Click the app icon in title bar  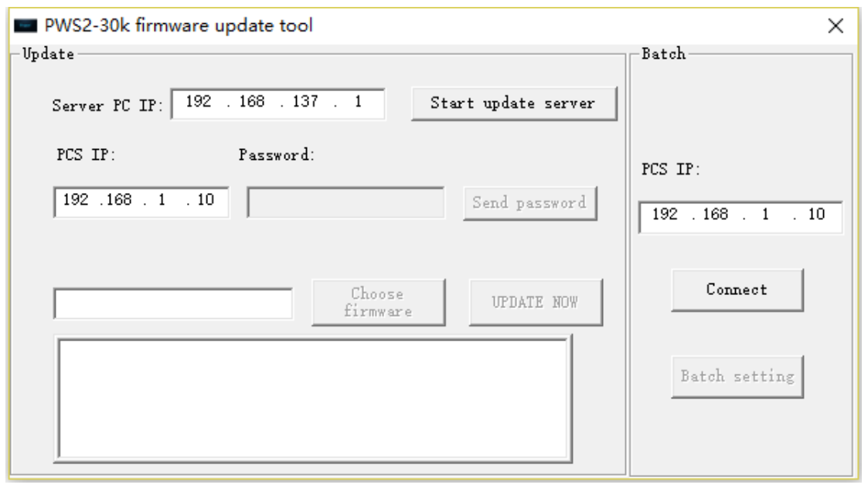[26, 25]
